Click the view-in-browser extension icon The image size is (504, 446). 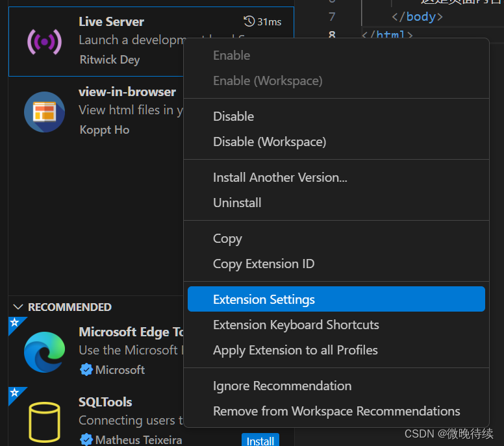click(x=44, y=112)
